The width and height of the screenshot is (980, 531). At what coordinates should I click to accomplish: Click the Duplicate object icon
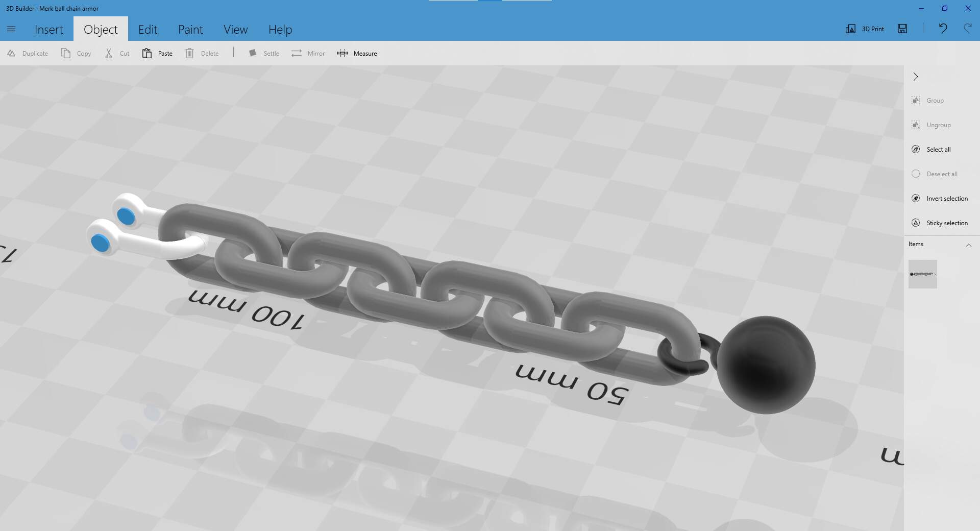pyautogui.click(x=11, y=53)
